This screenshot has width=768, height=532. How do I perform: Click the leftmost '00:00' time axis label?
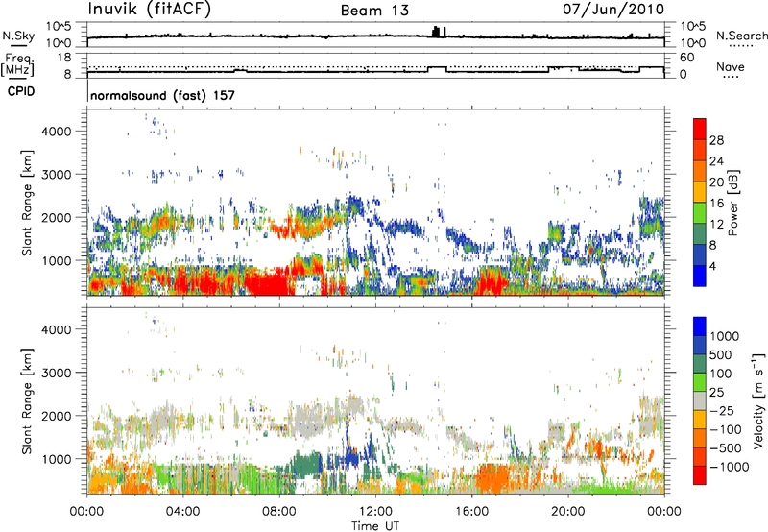pyautogui.click(x=86, y=511)
